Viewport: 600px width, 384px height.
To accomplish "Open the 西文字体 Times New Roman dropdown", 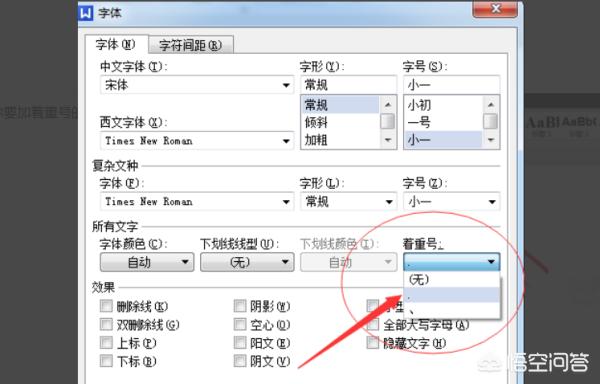I will point(197,141).
